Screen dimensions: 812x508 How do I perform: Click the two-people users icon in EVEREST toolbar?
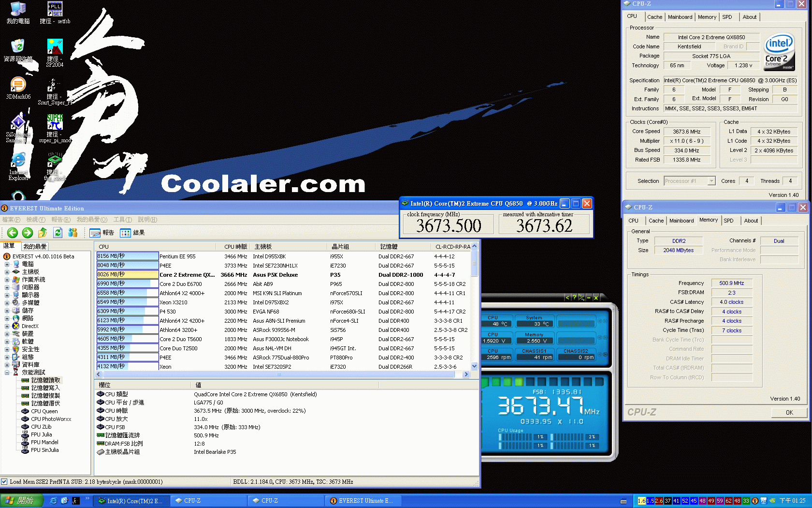click(x=73, y=233)
